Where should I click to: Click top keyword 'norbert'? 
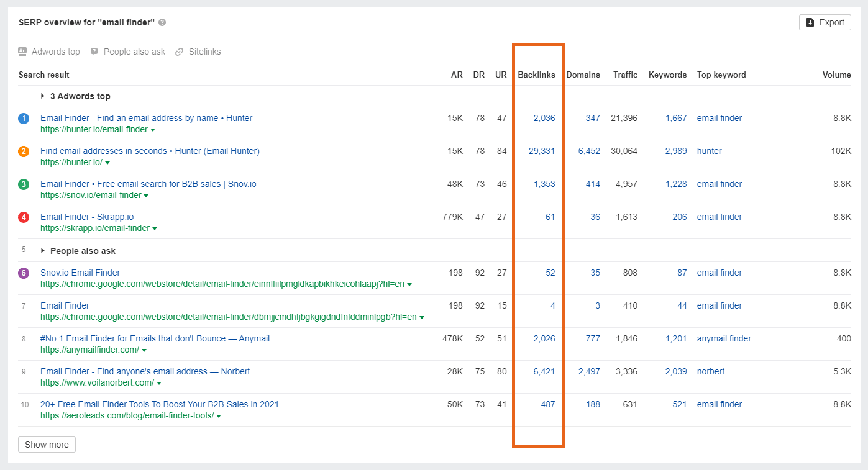click(x=711, y=371)
